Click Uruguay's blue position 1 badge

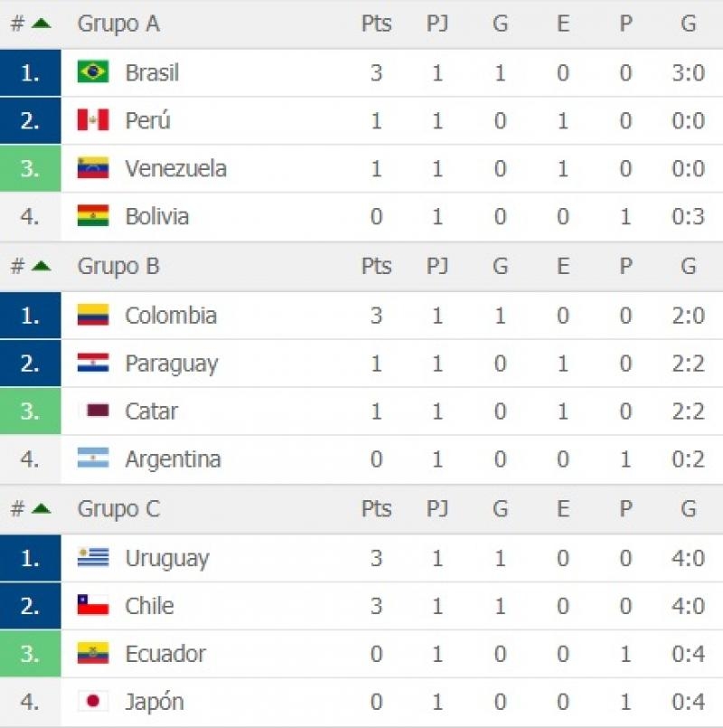31,558
